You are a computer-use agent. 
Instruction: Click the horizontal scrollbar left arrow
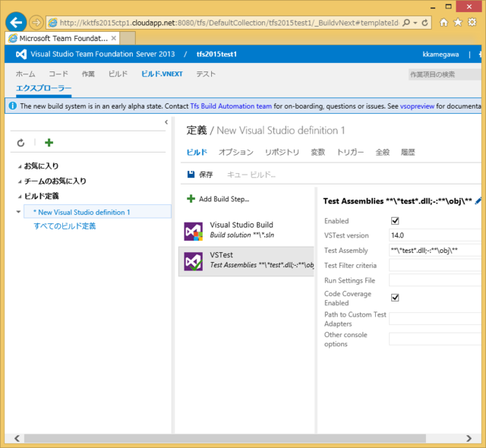coord(17,438)
